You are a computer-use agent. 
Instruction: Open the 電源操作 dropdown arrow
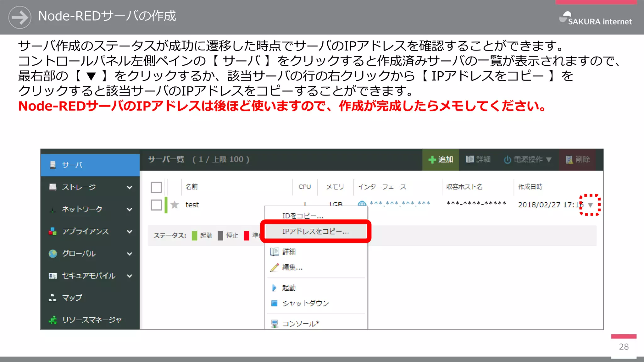549,160
